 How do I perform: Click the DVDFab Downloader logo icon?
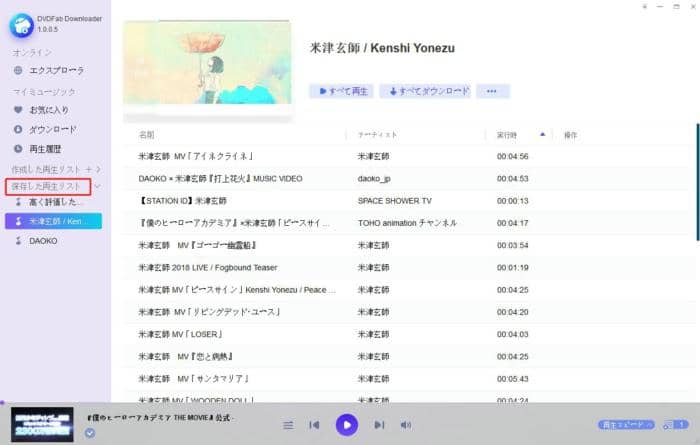pos(21,25)
